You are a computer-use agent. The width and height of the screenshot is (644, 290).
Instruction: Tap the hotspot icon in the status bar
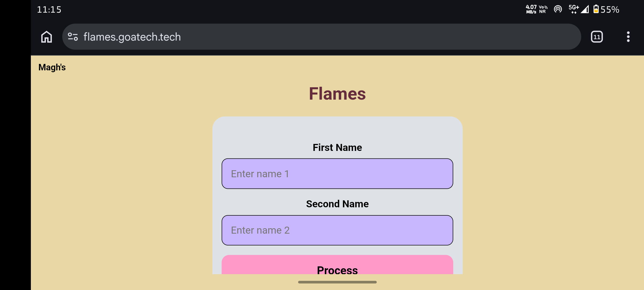(x=558, y=9)
